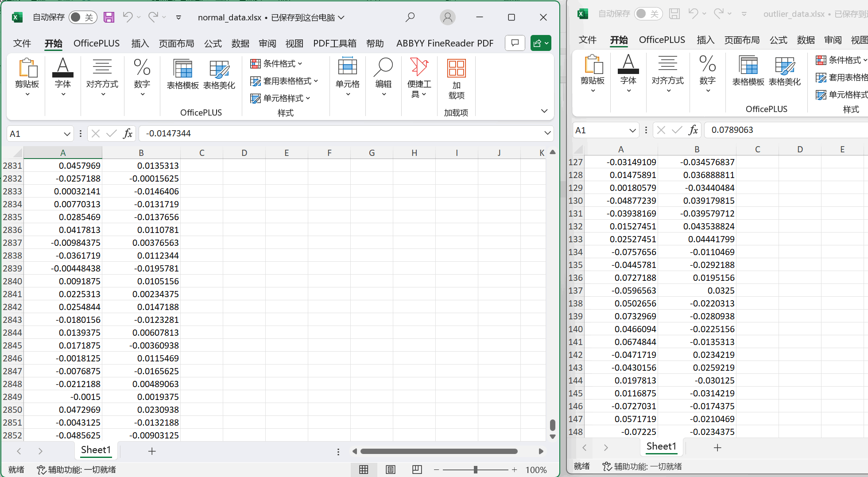Switch to OfficePLUS tab in outlier_data
The height and width of the screenshot is (477, 868).
662,40
